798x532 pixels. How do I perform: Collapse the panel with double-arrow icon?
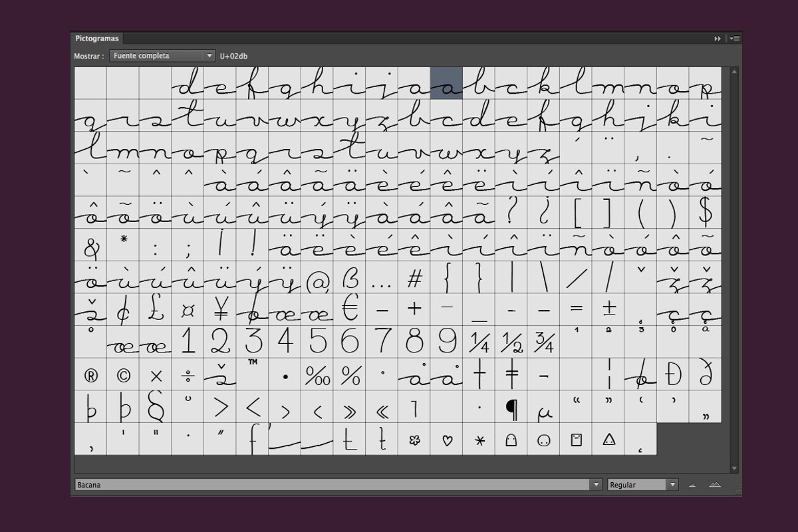[718, 39]
